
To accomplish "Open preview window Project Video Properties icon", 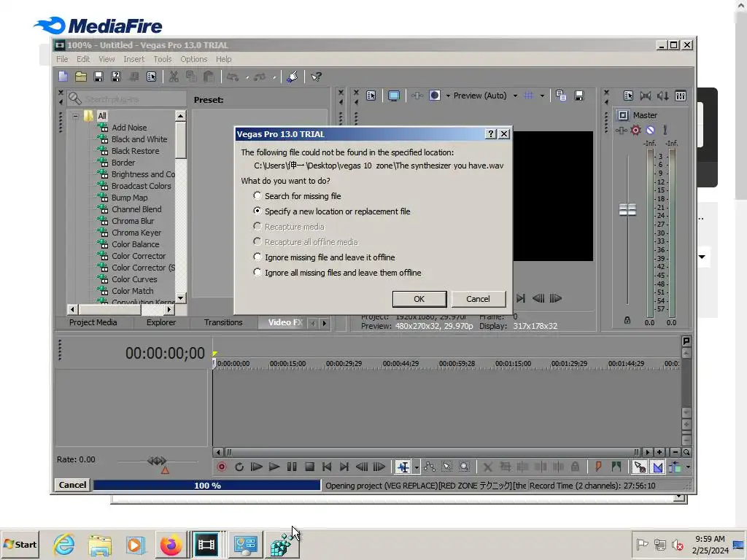I will pos(371,96).
